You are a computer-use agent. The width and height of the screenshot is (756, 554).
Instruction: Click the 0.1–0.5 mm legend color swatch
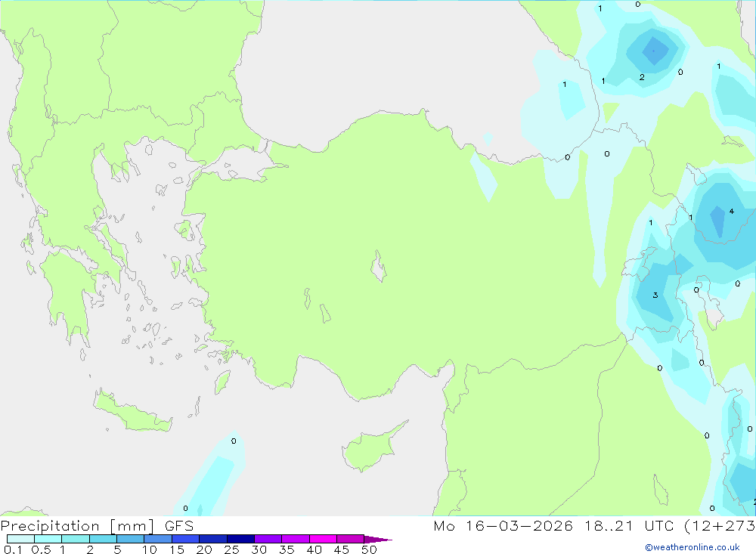point(20,539)
